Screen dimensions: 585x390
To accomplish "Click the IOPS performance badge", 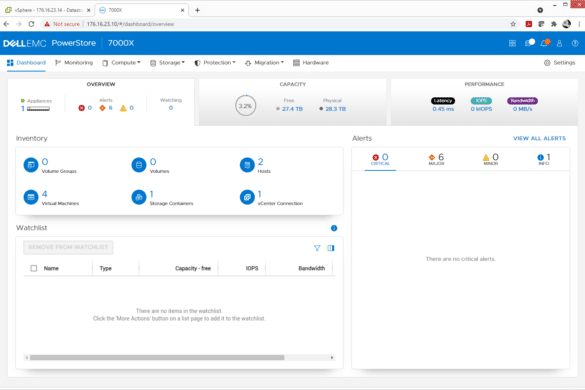I will (x=481, y=101).
